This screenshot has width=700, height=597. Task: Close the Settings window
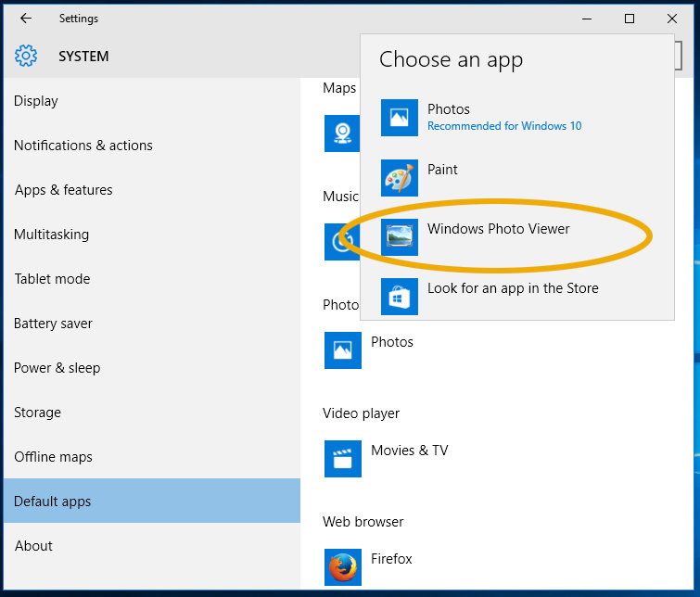(x=672, y=19)
